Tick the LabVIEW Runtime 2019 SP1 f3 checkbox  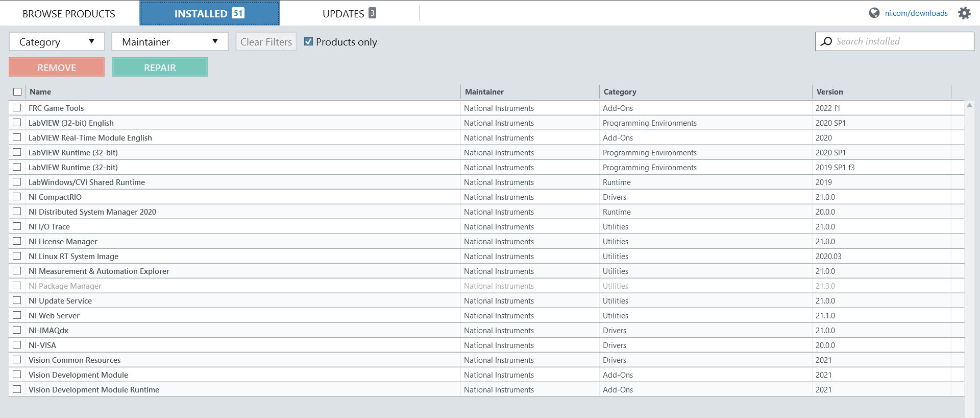17,167
